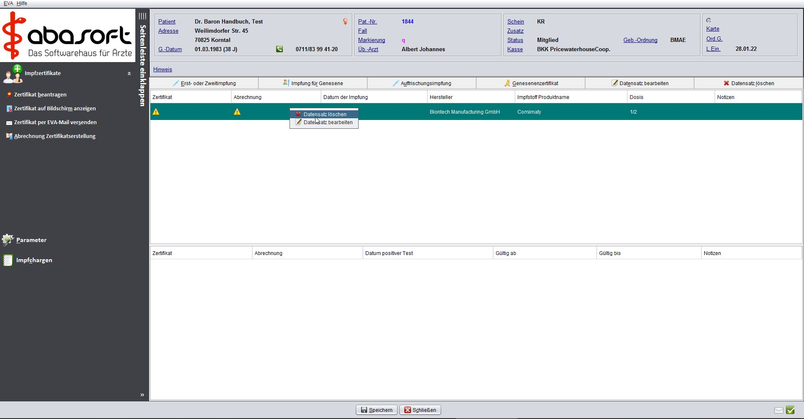Screen dimensions: 804x419
Task: Click the Schließen button
Action: [x=420, y=410]
